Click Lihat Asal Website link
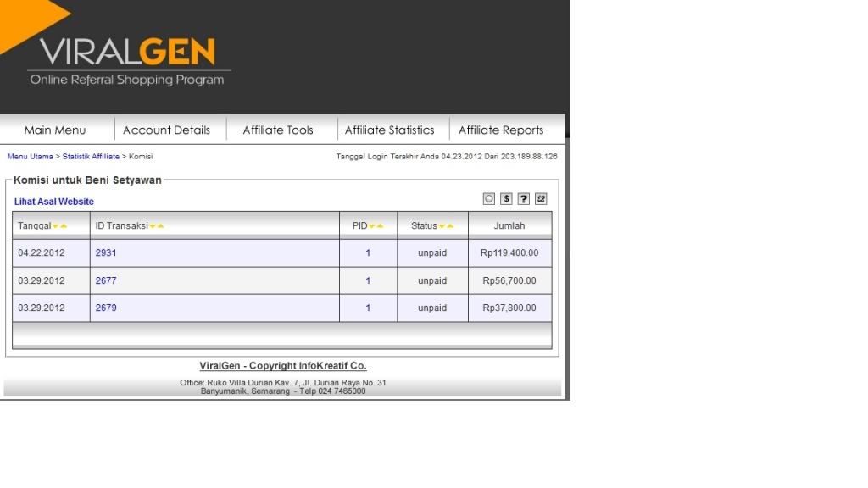The height and width of the screenshot is (488, 868). pyautogui.click(x=53, y=202)
